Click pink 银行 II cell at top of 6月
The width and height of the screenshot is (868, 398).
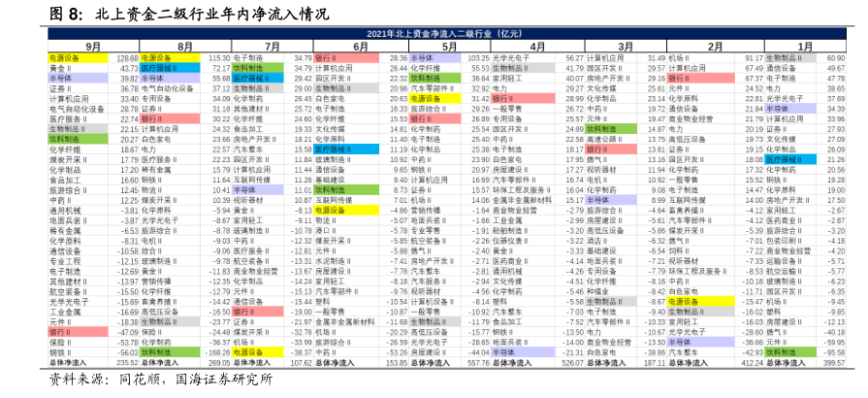(328, 59)
